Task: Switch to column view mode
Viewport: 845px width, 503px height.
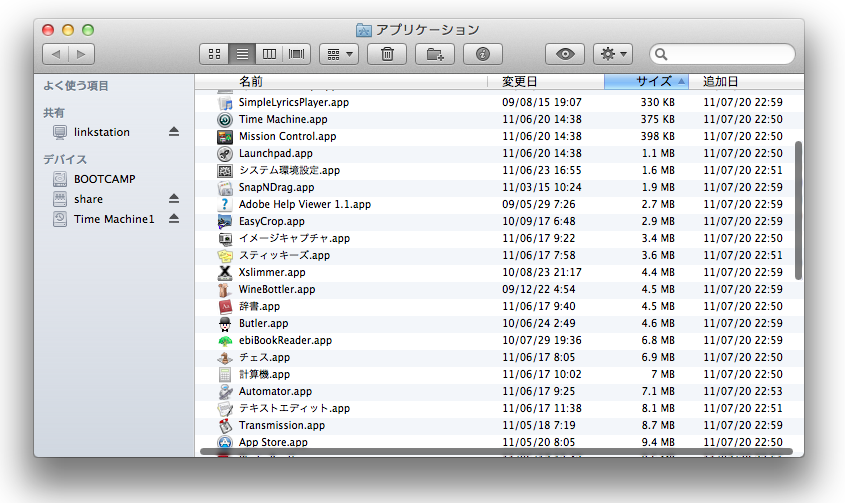Action: (269, 54)
